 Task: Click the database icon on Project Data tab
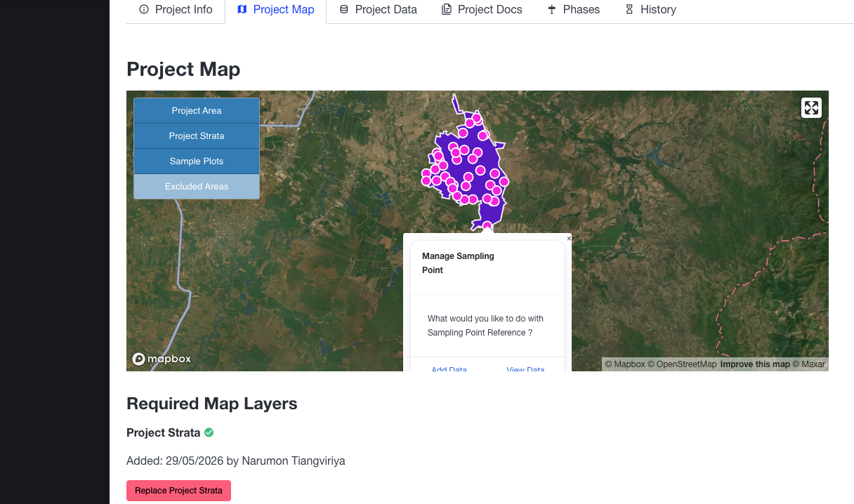[343, 10]
